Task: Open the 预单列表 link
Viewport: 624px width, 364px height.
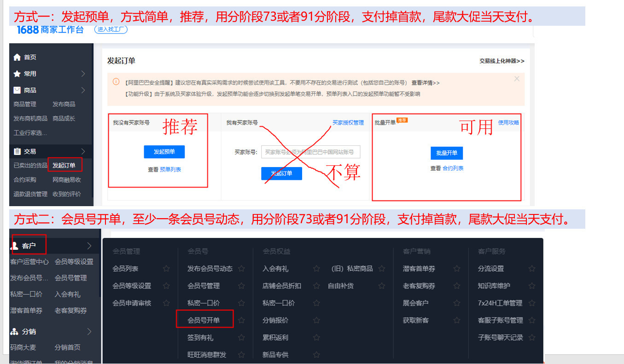Action: click(x=170, y=170)
